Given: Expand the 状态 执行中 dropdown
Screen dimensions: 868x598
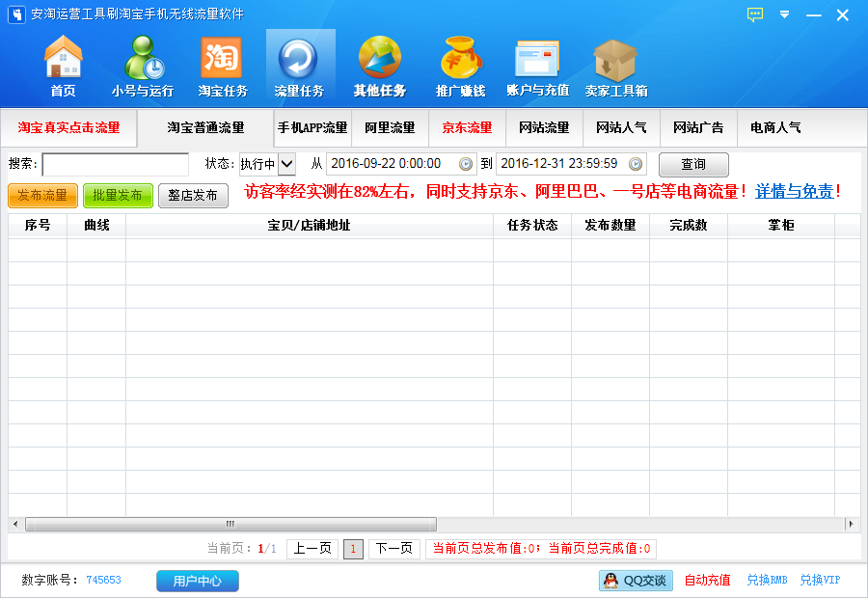Looking at the screenshot, I should pos(286,164).
